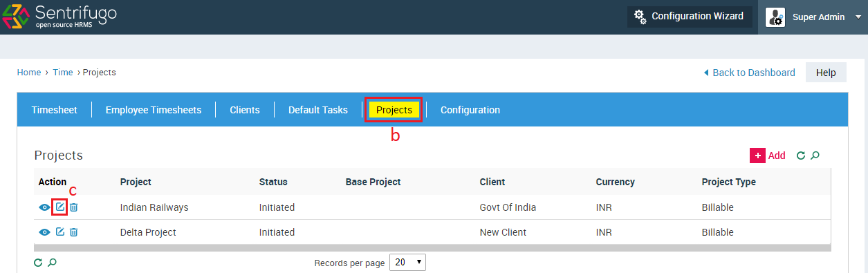This screenshot has width=868, height=273.
Task: Delete the Indian Railways project
Action: click(x=74, y=207)
